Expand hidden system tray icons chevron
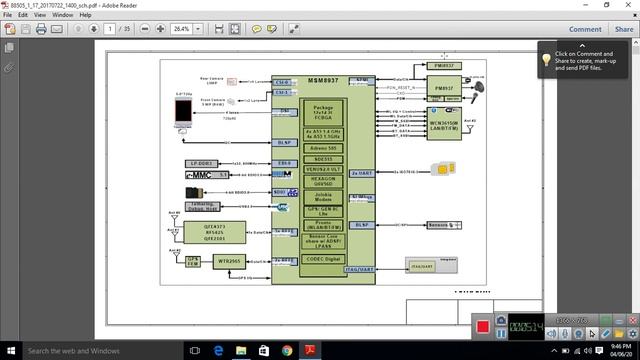The height and width of the screenshot is (360, 640). [x=554, y=351]
